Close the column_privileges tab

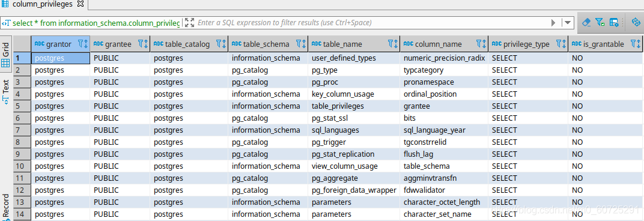click(80, 4)
